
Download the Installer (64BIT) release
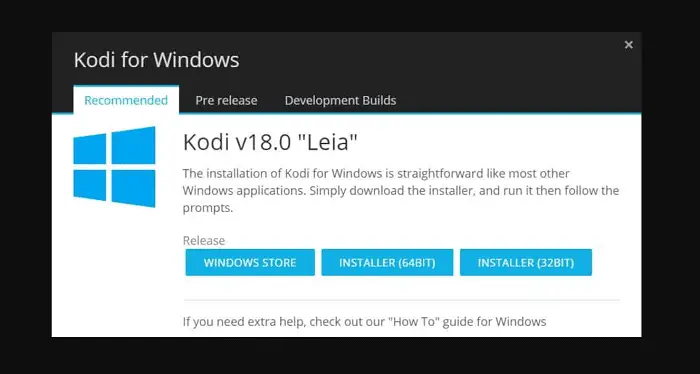pyautogui.click(x=387, y=262)
